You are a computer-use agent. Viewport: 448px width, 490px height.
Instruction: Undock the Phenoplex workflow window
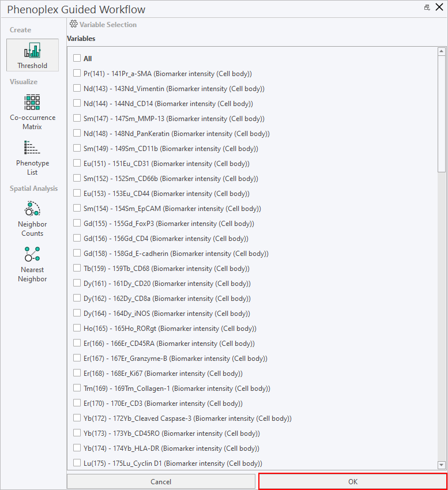tap(427, 7)
